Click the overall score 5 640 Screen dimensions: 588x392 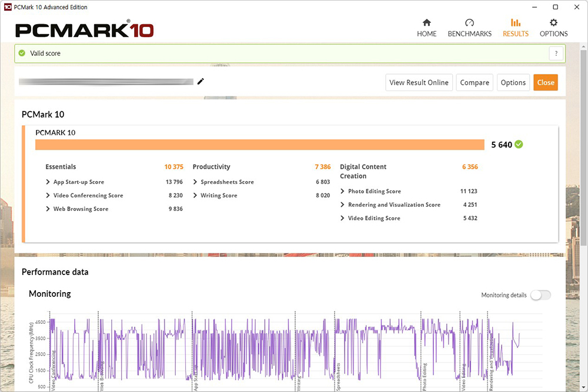(x=502, y=145)
